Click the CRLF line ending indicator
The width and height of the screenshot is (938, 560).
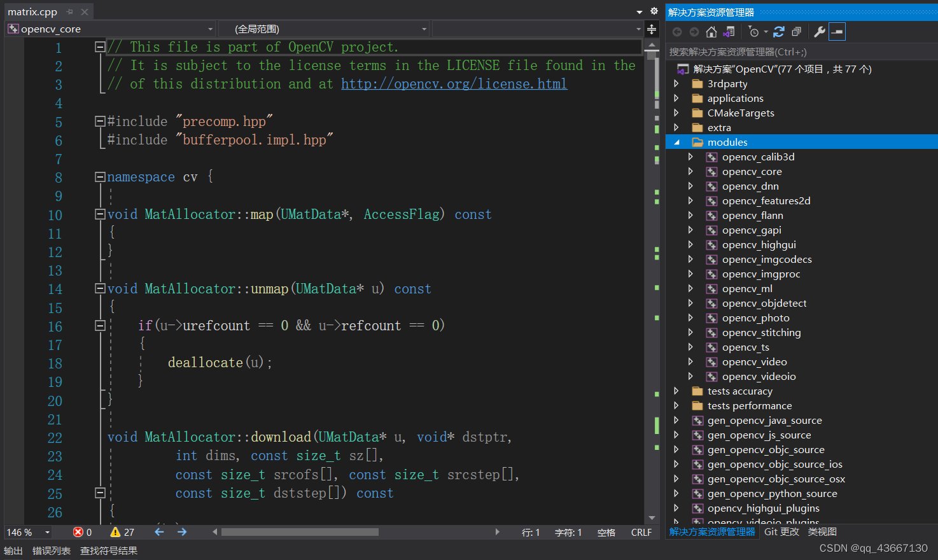click(x=641, y=533)
